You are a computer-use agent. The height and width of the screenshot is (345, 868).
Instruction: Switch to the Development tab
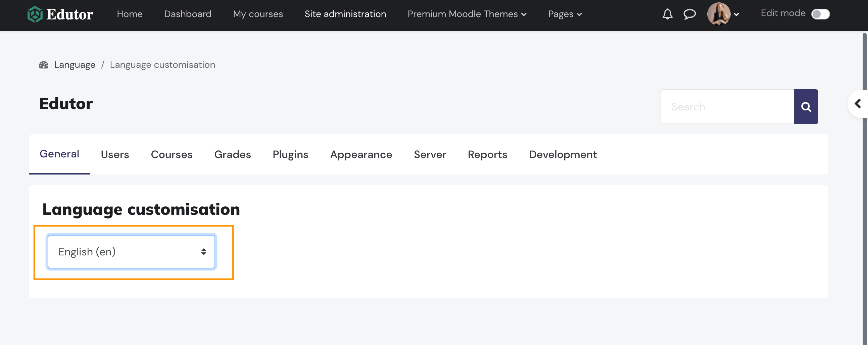(563, 154)
